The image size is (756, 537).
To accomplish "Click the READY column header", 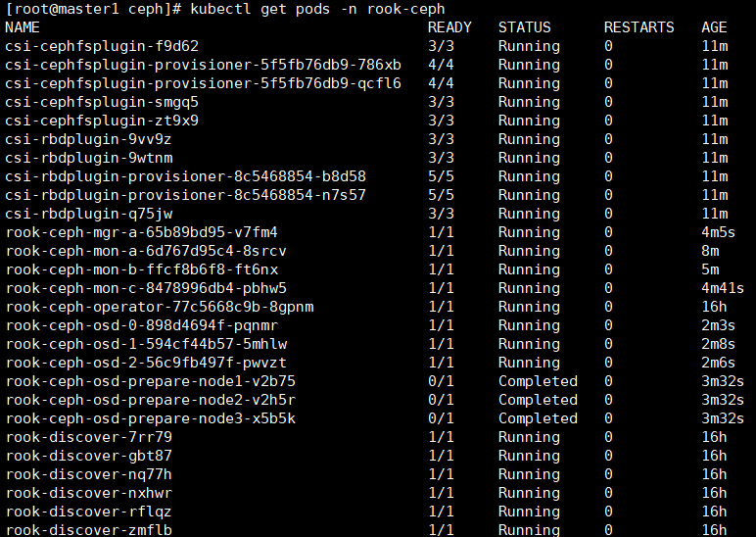I will pyautogui.click(x=449, y=27).
